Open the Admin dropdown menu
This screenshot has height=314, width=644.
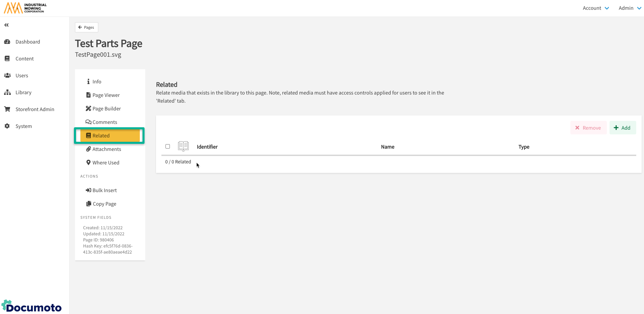coord(629,8)
